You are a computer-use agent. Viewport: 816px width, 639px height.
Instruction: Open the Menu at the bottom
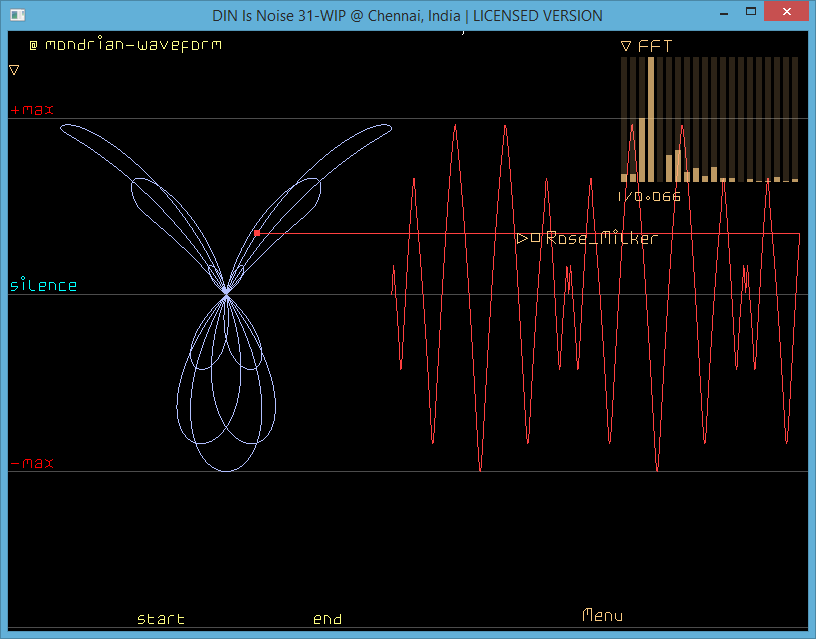602,615
